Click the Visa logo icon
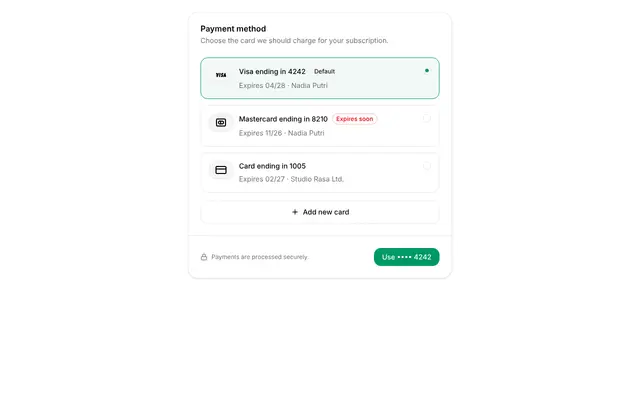 (221, 75)
